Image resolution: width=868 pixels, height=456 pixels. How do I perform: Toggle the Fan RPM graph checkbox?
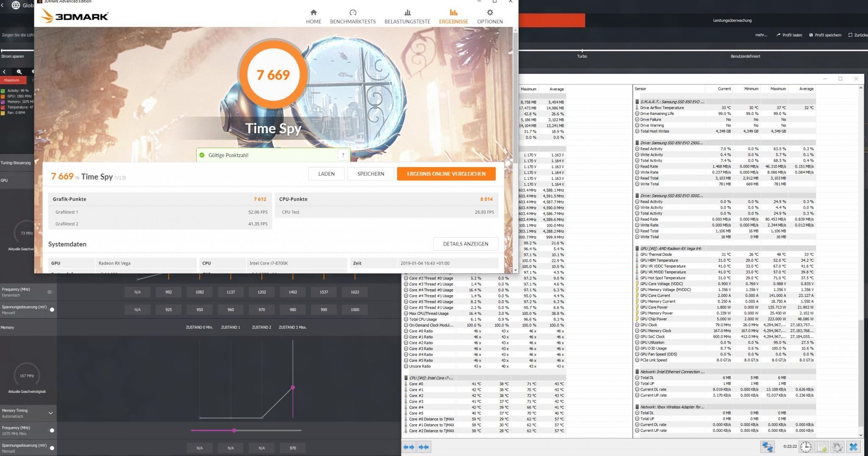pos(3,113)
